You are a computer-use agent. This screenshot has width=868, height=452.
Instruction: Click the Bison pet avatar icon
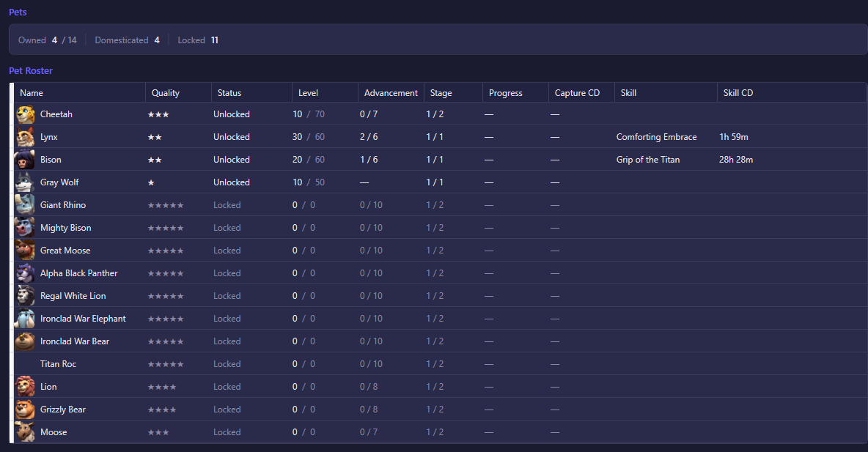click(25, 159)
